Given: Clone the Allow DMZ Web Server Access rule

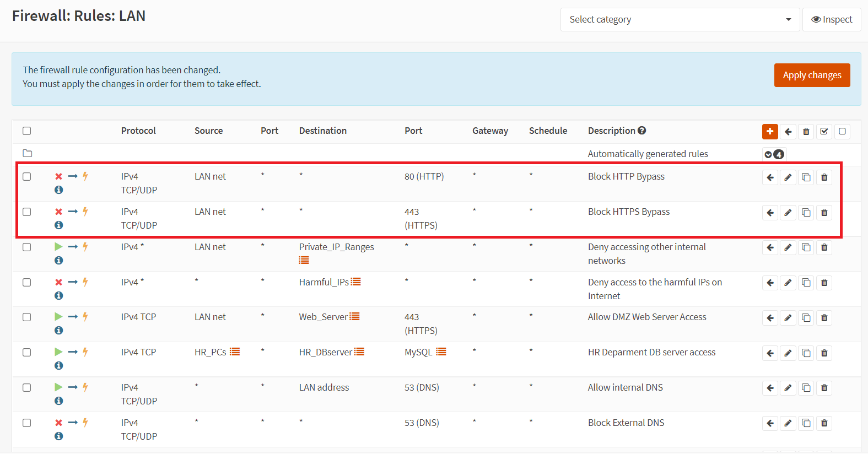Looking at the screenshot, I should pos(806,318).
